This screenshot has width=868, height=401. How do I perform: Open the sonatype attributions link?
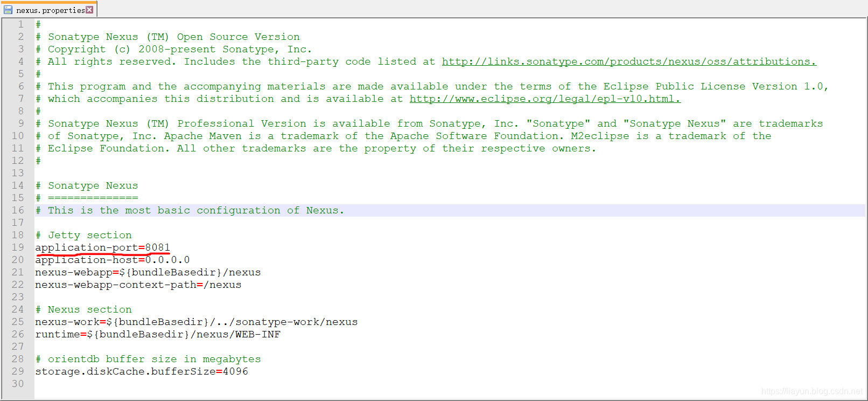click(x=629, y=61)
